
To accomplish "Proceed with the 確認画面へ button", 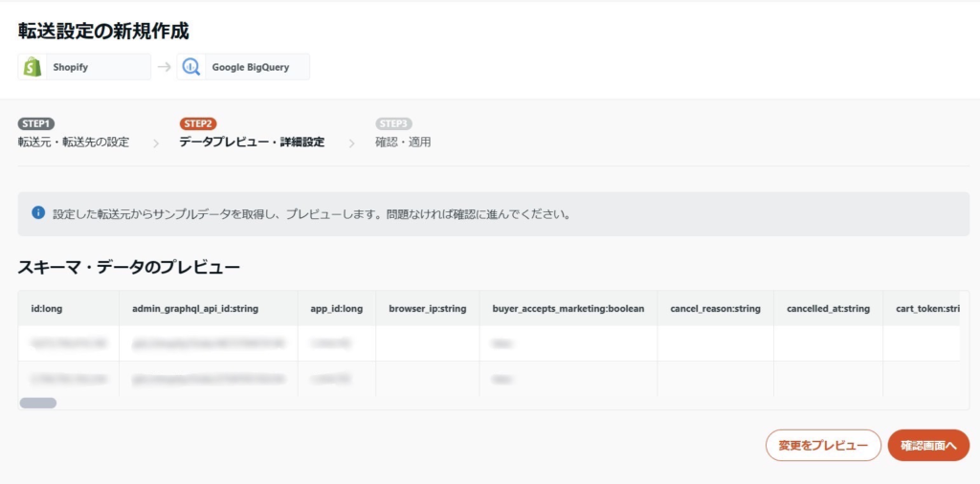I will (x=927, y=445).
